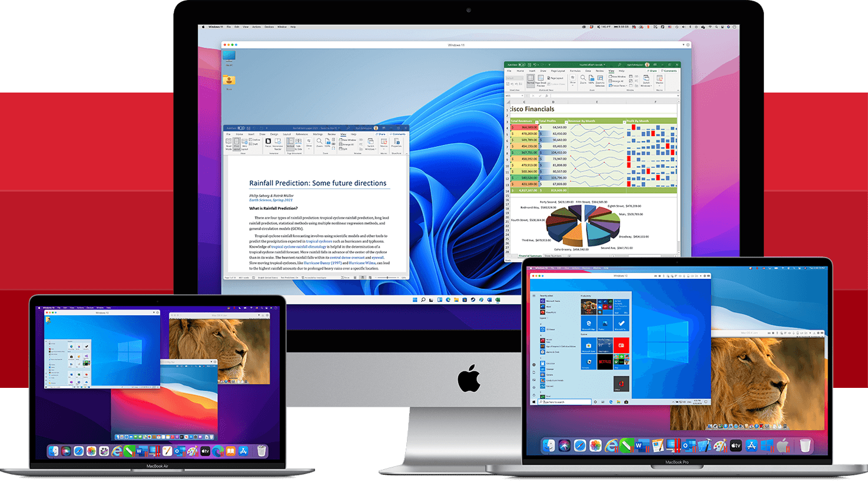Open Search icon on Windows 11 taskbar
868x481 pixels.
click(423, 299)
